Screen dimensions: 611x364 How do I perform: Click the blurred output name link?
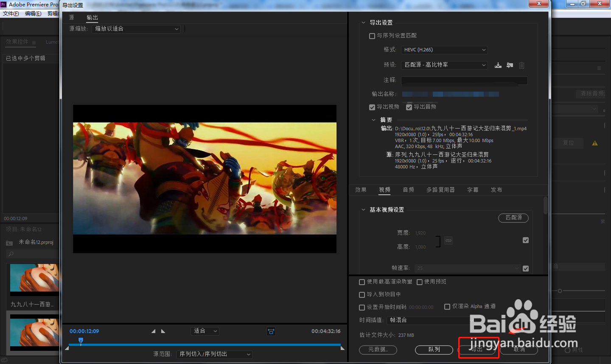[450, 94]
